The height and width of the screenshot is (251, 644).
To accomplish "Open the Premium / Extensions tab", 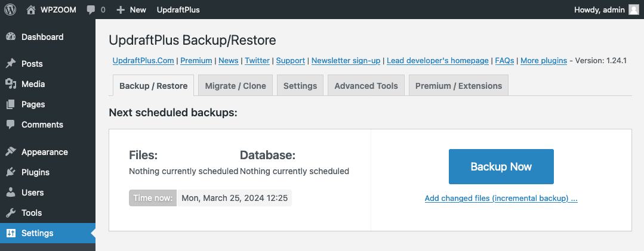I will click(458, 86).
